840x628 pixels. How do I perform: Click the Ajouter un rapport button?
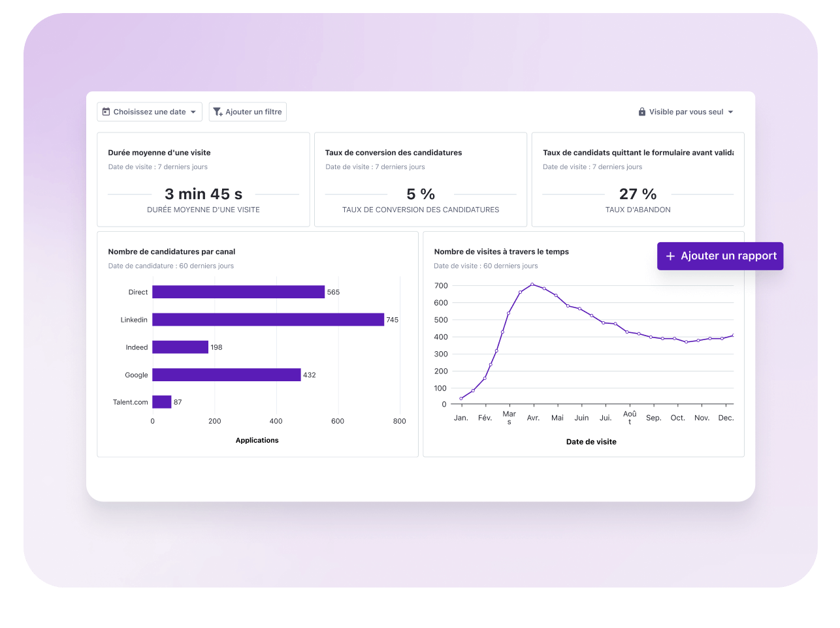pyautogui.click(x=720, y=257)
